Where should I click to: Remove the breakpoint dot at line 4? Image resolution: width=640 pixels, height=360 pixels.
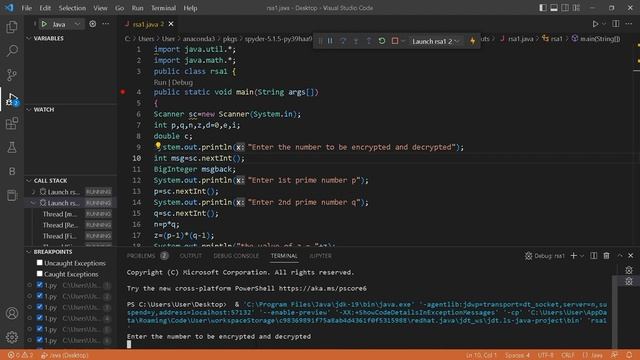123,92
